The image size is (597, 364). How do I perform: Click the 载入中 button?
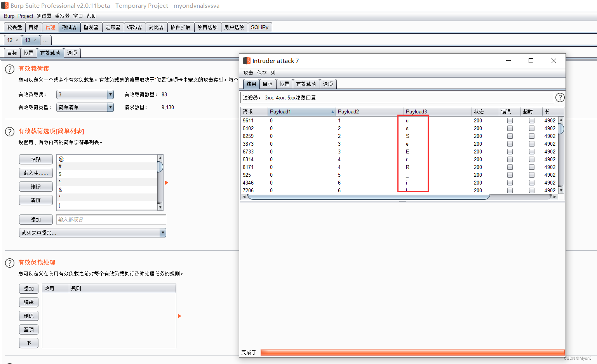36,173
